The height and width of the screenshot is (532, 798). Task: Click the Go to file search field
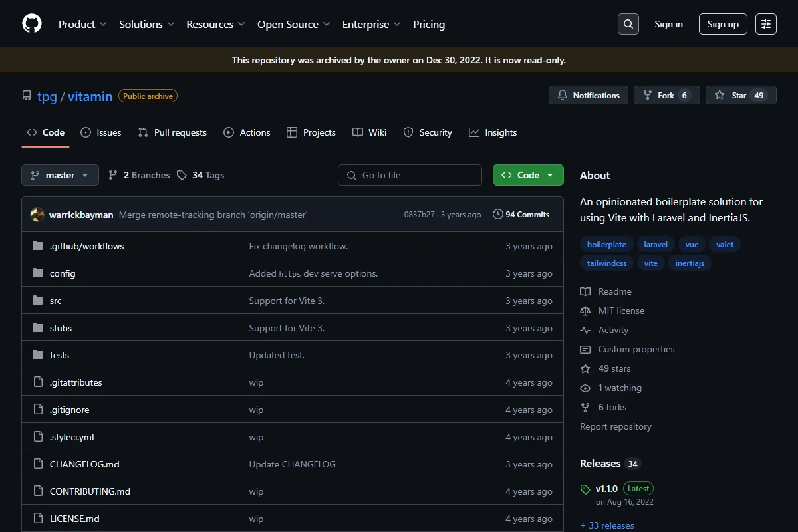(410, 175)
